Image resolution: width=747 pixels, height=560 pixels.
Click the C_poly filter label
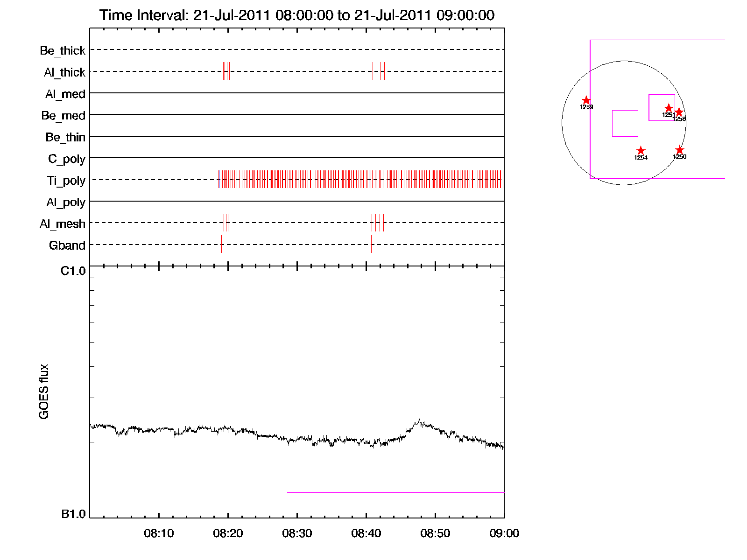[67, 159]
